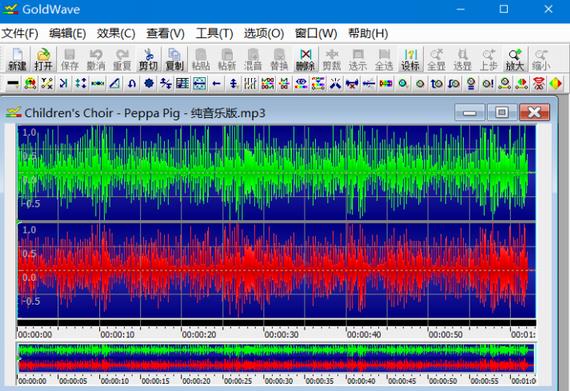Cut selection using the 剪切 scissors icon
This screenshot has height=391, width=570.
(x=148, y=59)
